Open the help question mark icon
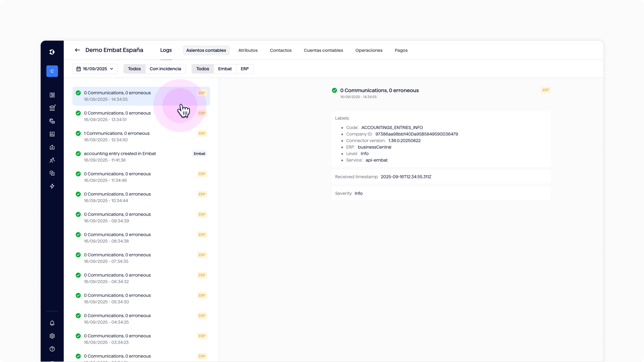 click(x=52, y=349)
